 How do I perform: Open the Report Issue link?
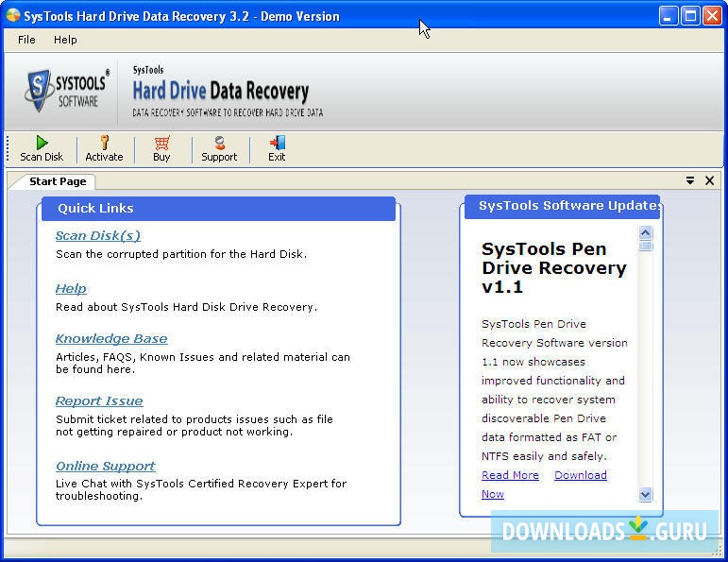click(99, 400)
